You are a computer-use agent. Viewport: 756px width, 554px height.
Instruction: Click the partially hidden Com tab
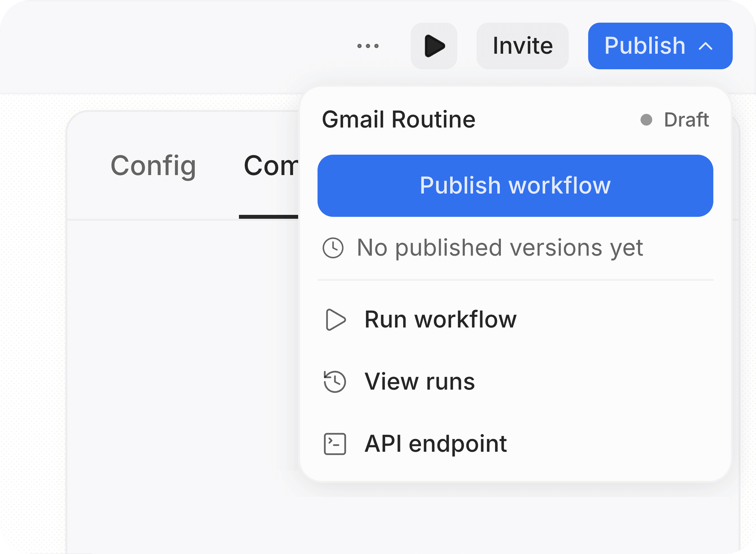click(x=271, y=166)
